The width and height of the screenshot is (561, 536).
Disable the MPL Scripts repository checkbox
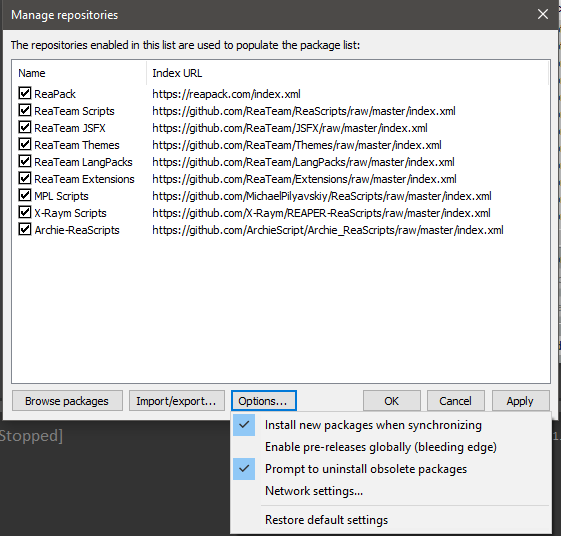(25, 195)
